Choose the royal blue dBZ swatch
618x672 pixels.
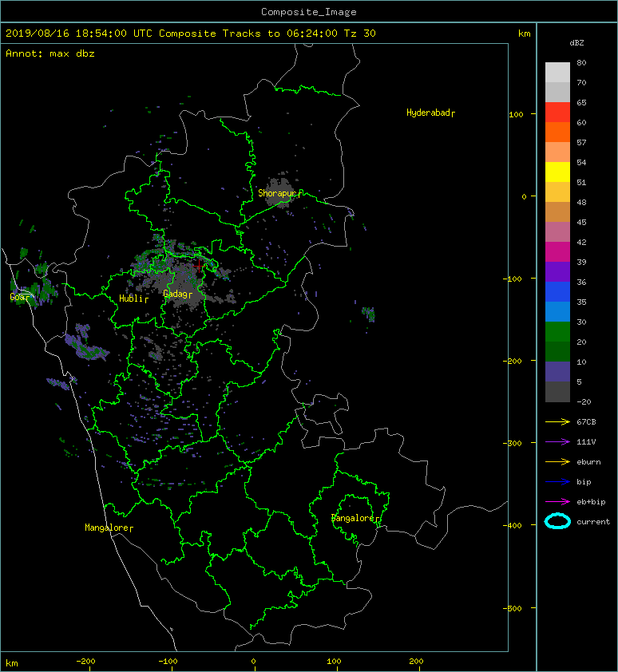tap(557, 292)
